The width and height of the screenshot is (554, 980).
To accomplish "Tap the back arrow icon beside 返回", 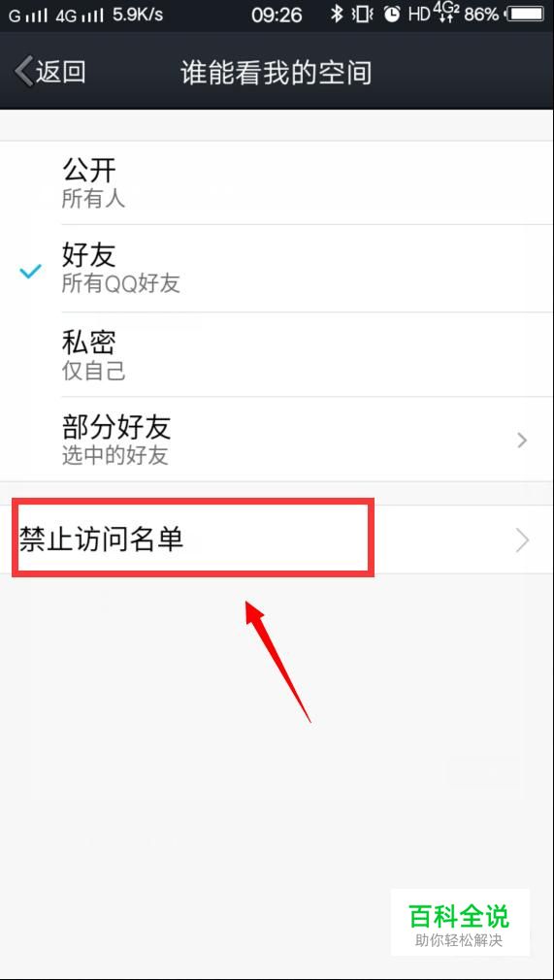I will click(23, 72).
